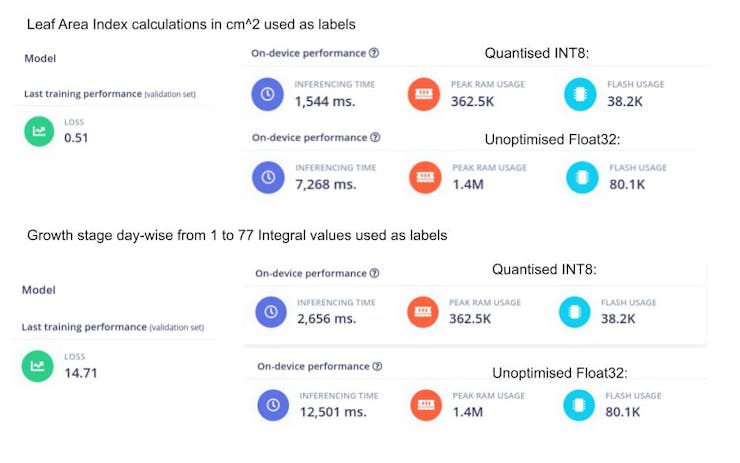Select the clock icon beside 7,268 ms

coord(268,177)
